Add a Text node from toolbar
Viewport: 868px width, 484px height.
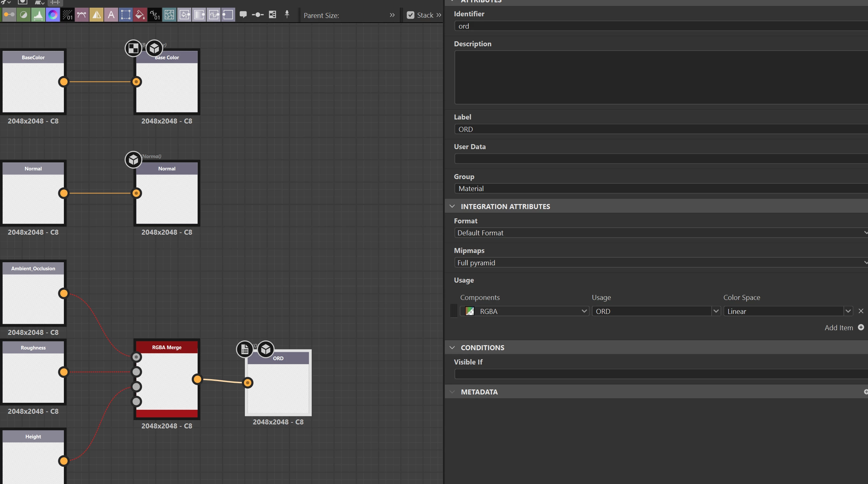(x=111, y=15)
